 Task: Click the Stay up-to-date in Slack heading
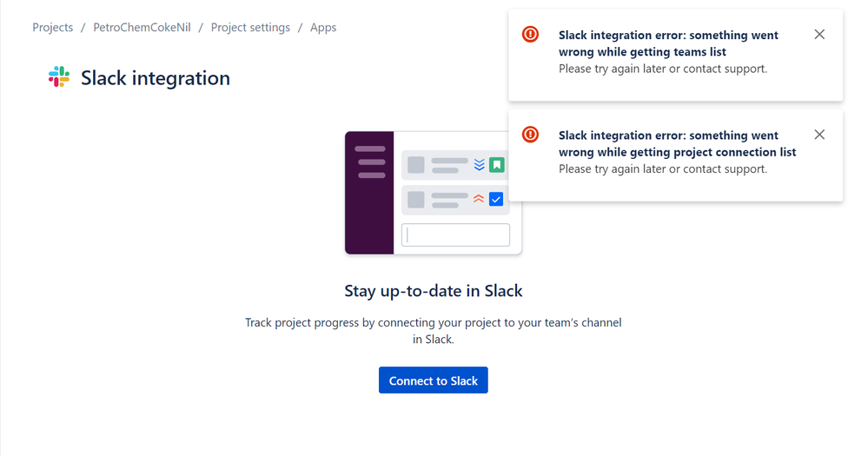tap(434, 291)
